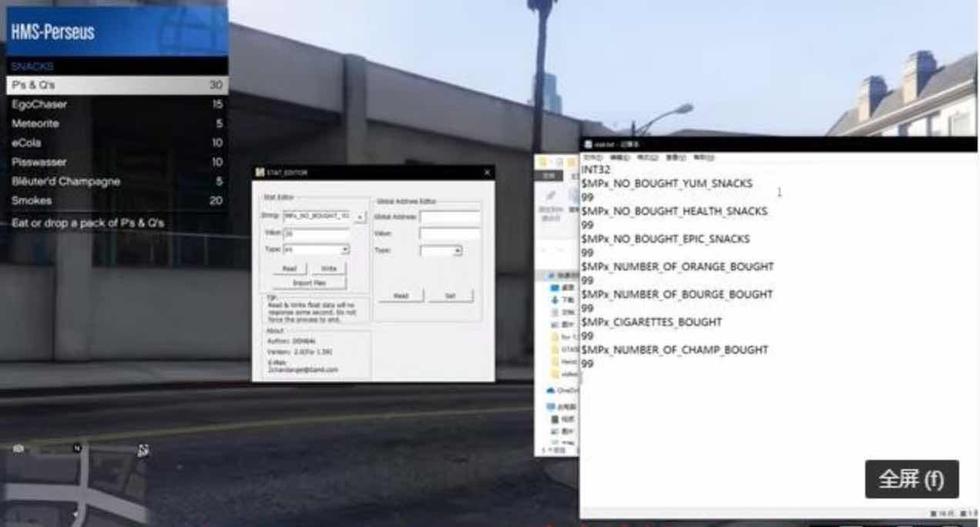Open the 帮助(H) menu in Notepad

pos(703,157)
